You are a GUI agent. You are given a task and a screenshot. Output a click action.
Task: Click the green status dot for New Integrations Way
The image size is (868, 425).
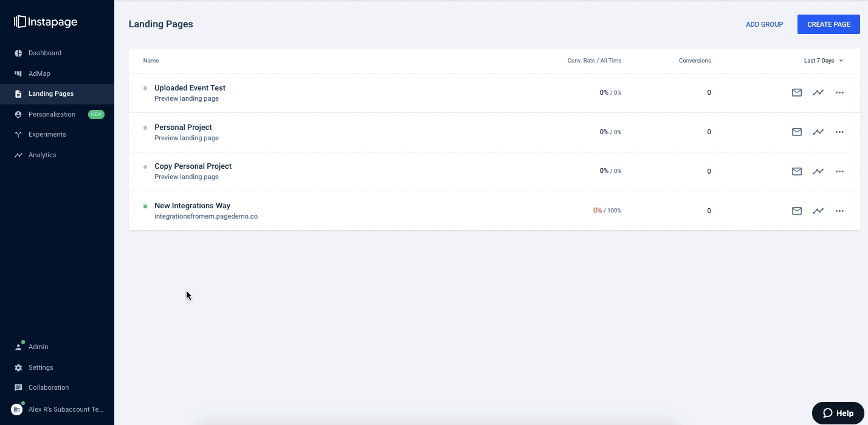coord(145,206)
